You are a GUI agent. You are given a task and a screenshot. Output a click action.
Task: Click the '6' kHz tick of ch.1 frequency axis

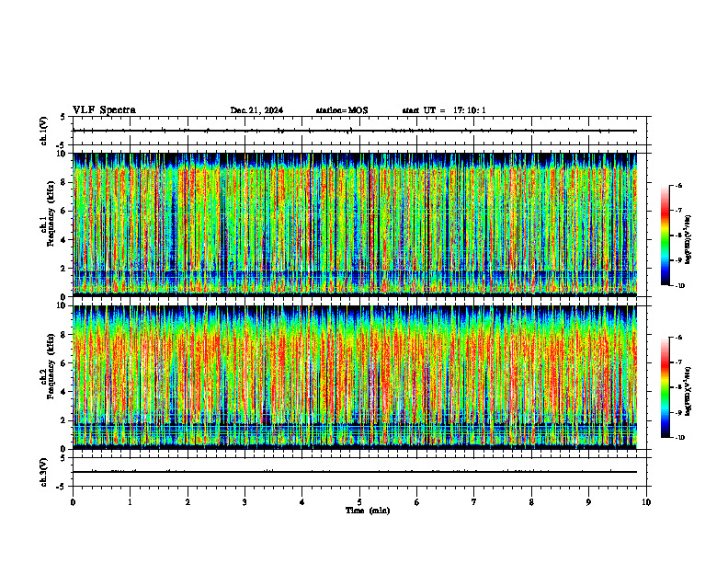(64, 211)
